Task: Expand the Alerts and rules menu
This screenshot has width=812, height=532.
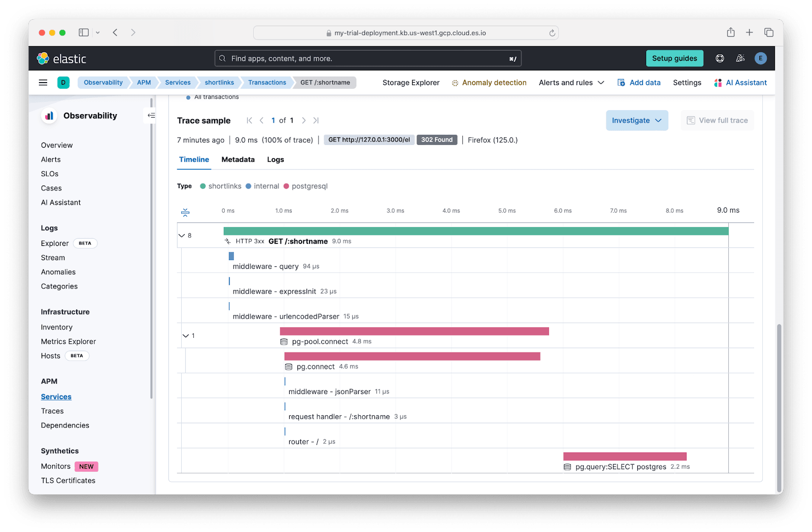Action: click(571, 83)
